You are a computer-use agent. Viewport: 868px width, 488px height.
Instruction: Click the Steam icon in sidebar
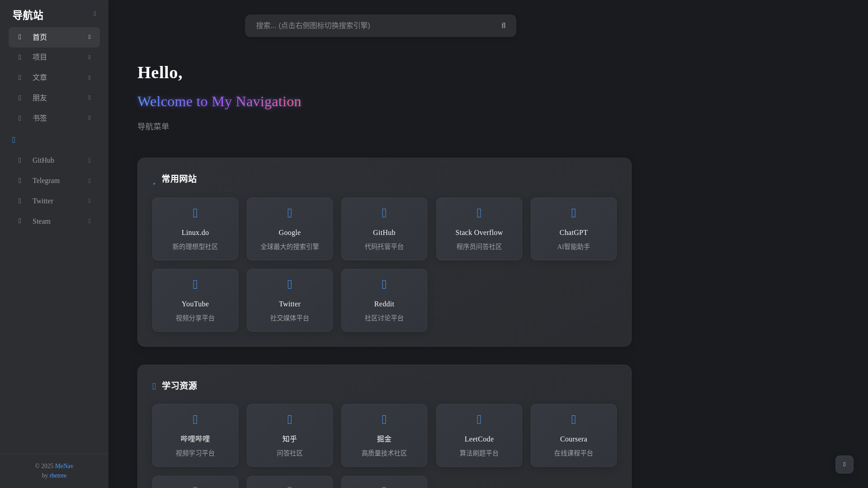coord(19,221)
